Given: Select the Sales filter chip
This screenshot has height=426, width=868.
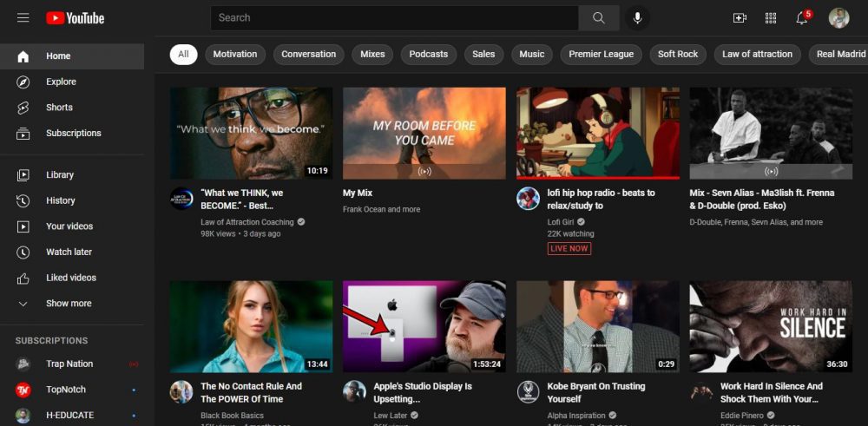Looking at the screenshot, I should pos(483,54).
